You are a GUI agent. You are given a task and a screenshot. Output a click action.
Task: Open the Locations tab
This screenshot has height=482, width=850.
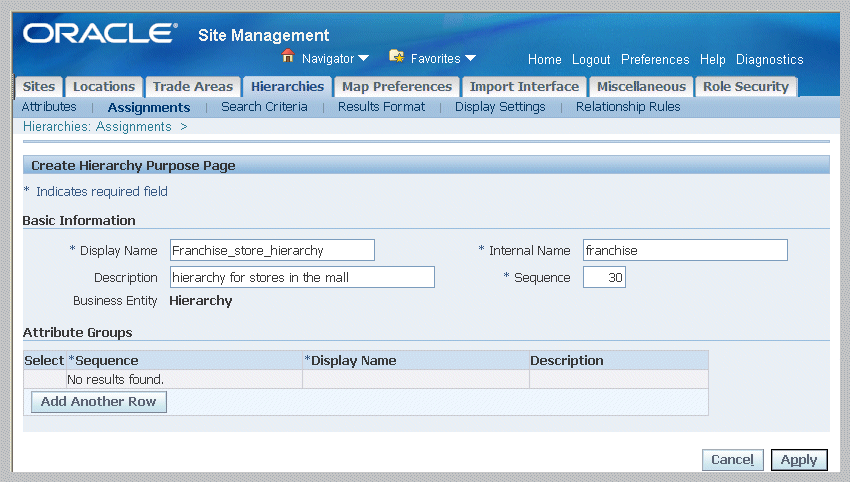(104, 87)
